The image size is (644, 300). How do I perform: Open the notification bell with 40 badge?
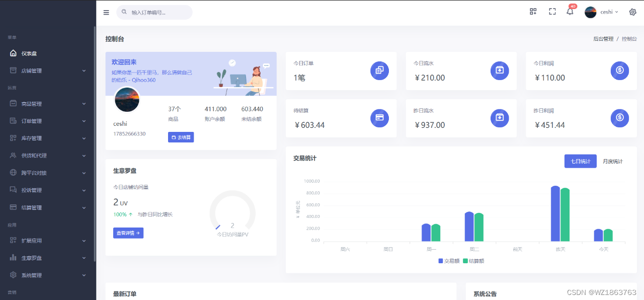pyautogui.click(x=571, y=12)
